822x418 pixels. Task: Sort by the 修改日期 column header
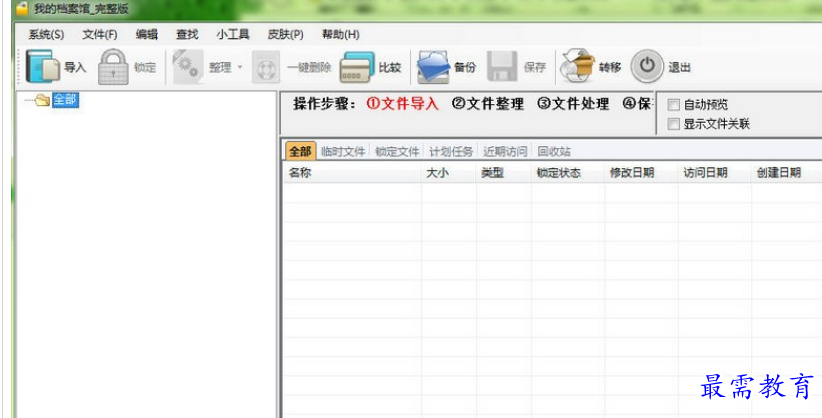tap(641, 173)
